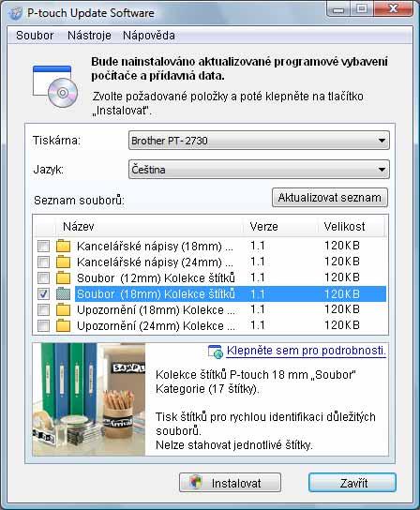Image resolution: width=420 pixels, height=510 pixels.
Task: Click the installer disc icon in the header
Action: point(55,86)
